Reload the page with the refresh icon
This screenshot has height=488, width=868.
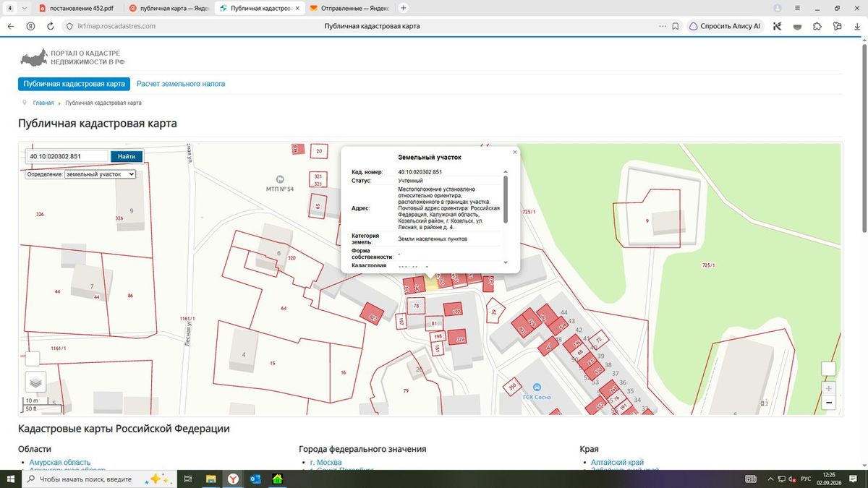51,25
